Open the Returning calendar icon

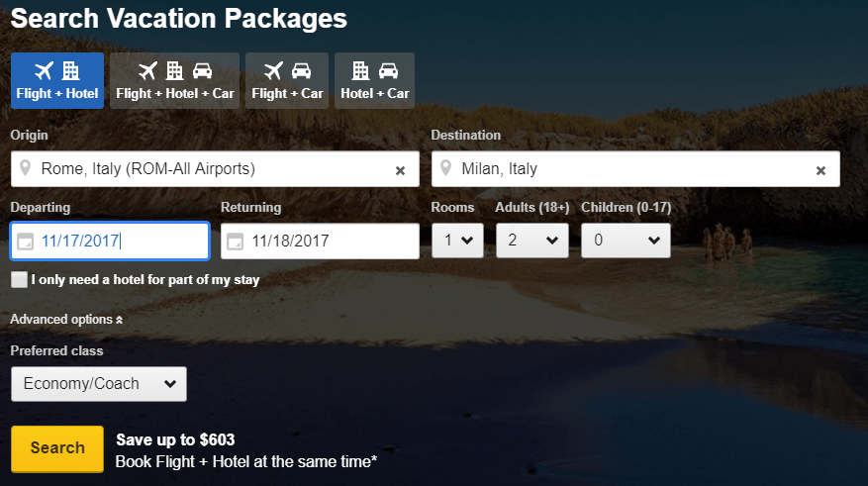pyautogui.click(x=236, y=242)
